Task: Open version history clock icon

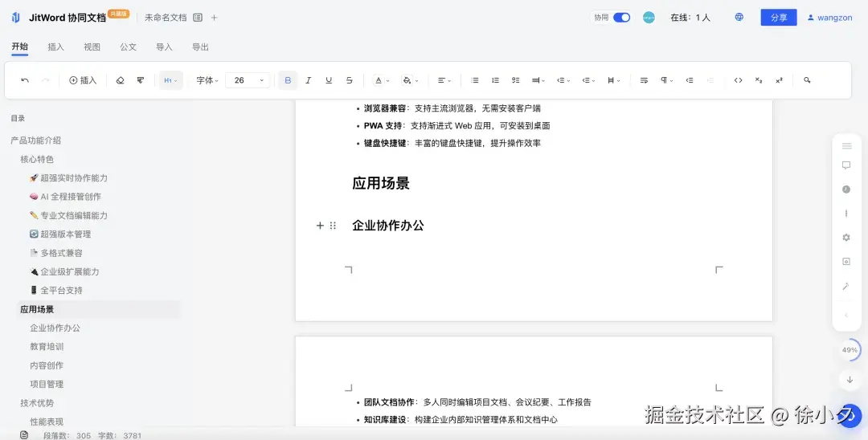Action: click(846, 189)
